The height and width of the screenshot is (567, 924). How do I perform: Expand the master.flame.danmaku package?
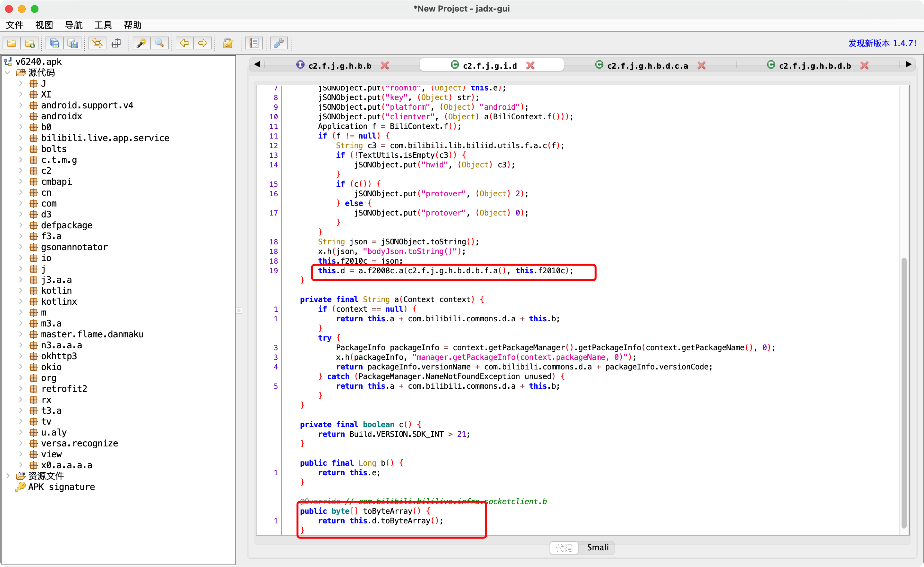pyautogui.click(x=21, y=334)
